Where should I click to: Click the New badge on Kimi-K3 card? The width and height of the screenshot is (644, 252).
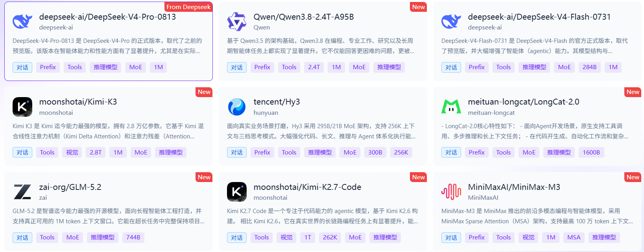tap(204, 92)
